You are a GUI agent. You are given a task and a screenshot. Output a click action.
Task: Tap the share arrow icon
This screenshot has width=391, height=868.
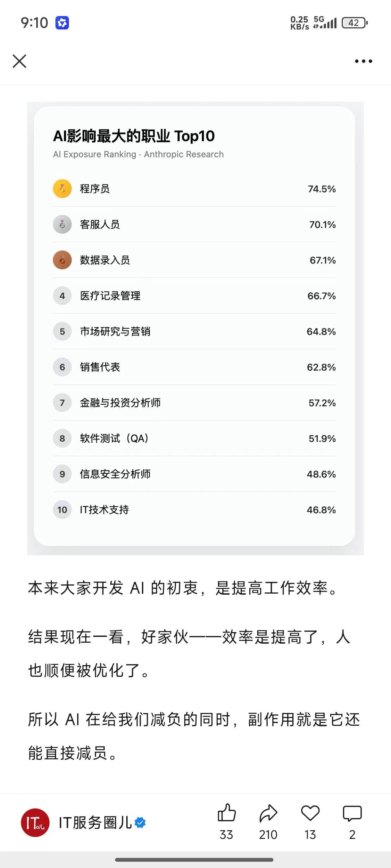click(268, 813)
